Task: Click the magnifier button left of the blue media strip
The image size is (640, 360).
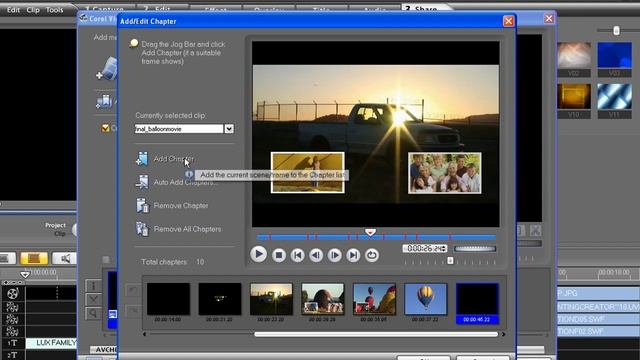Action: coord(93,313)
